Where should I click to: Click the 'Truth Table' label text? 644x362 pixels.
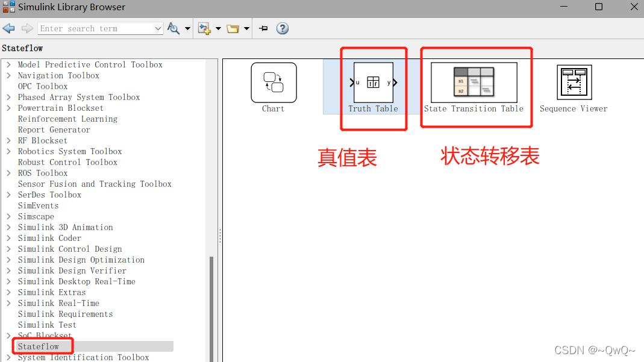[x=374, y=109]
